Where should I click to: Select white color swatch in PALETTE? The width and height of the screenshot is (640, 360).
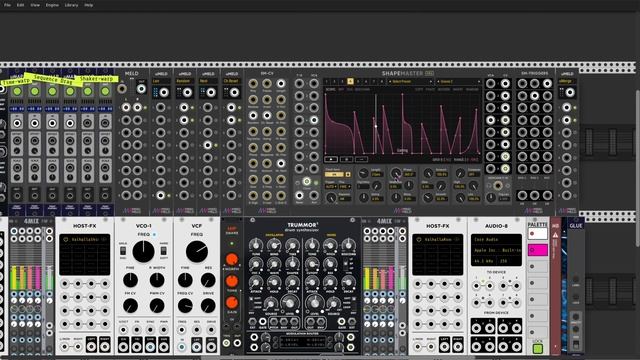pyautogui.click(x=538, y=234)
